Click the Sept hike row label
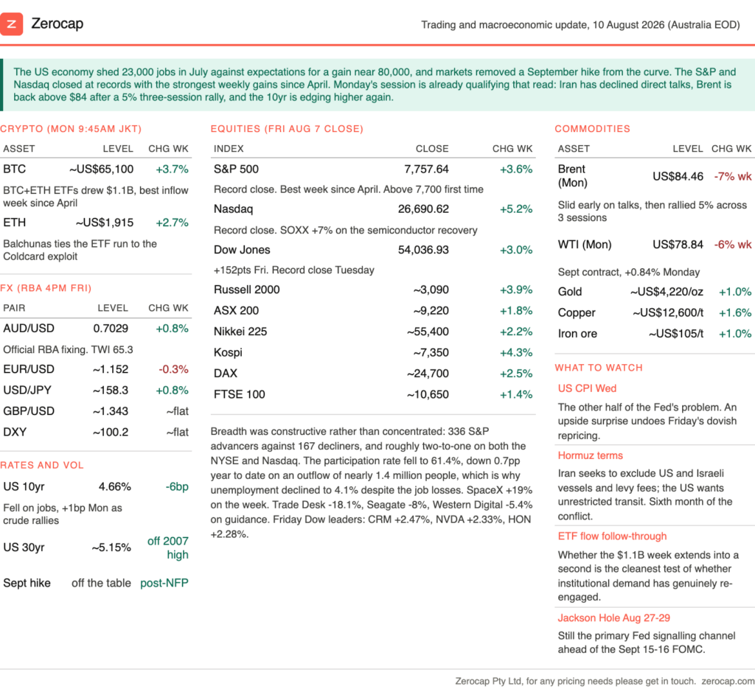Viewport: 755px width, 700px height. click(27, 583)
